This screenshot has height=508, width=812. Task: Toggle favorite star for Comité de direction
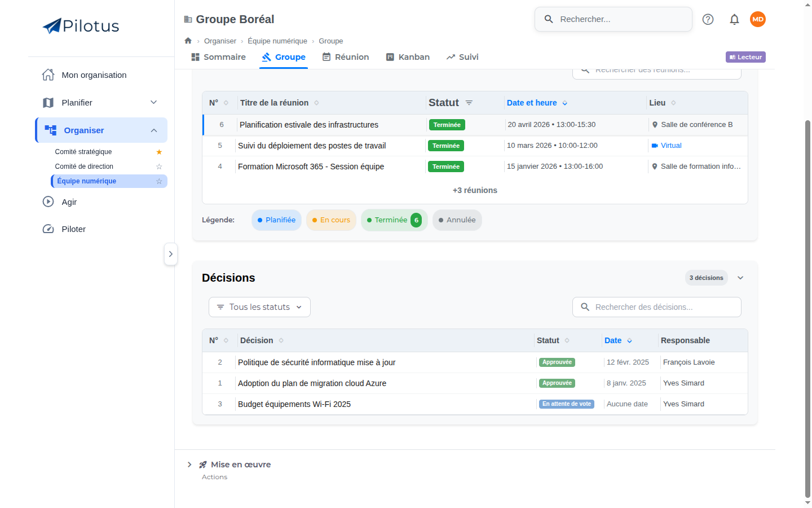click(159, 167)
